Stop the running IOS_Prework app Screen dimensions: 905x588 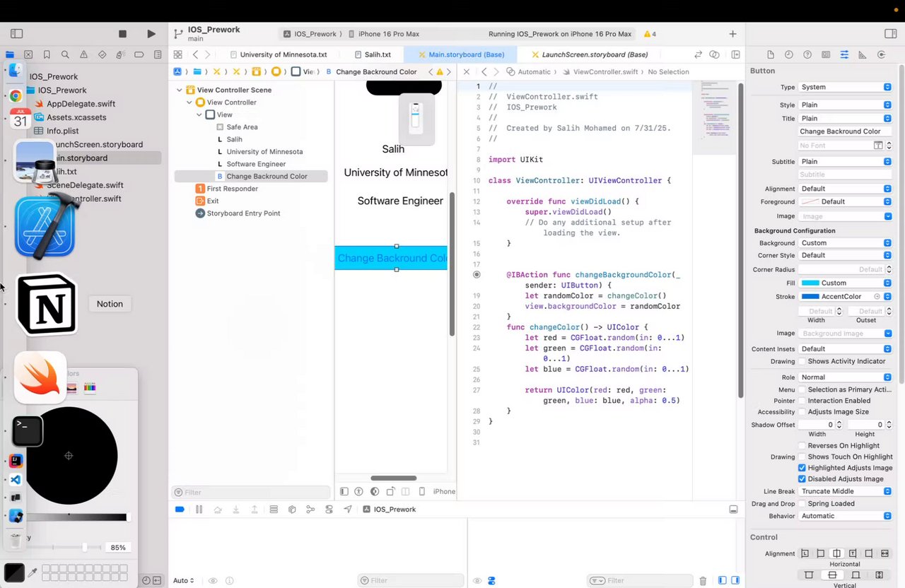click(122, 33)
